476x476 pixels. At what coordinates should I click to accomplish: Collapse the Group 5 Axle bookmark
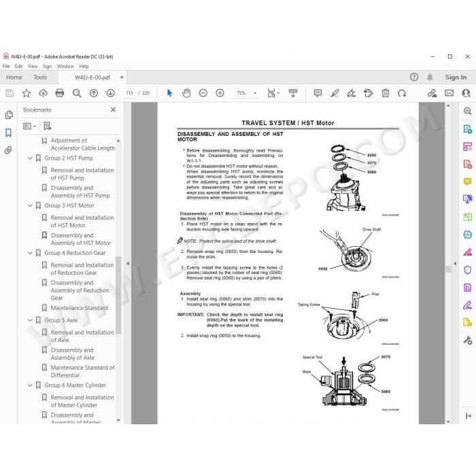coord(30,320)
